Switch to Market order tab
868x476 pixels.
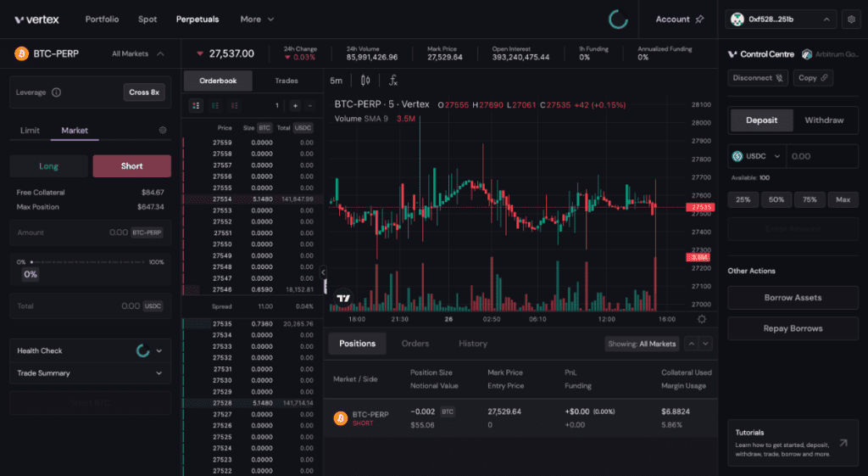[x=75, y=130]
